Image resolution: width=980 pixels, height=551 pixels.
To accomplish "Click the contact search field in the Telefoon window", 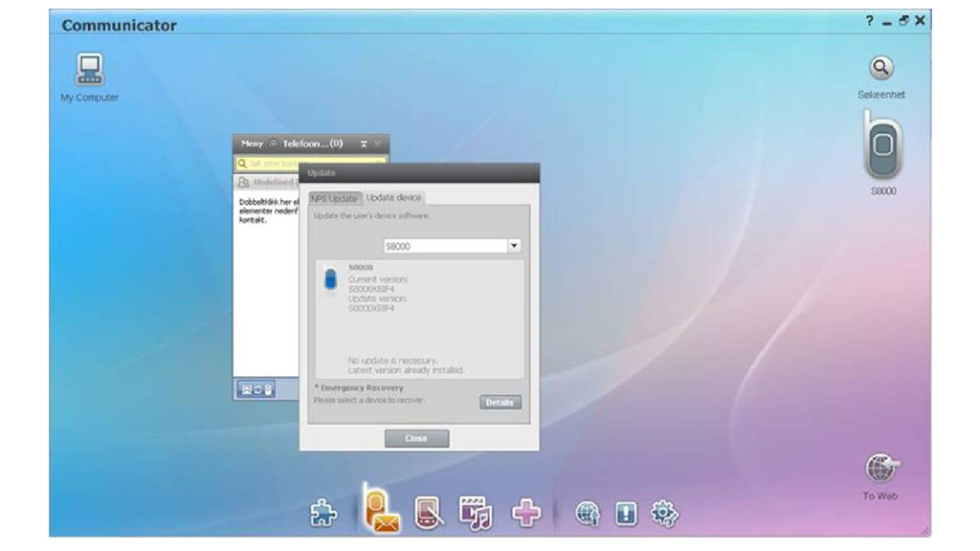I will [x=311, y=164].
